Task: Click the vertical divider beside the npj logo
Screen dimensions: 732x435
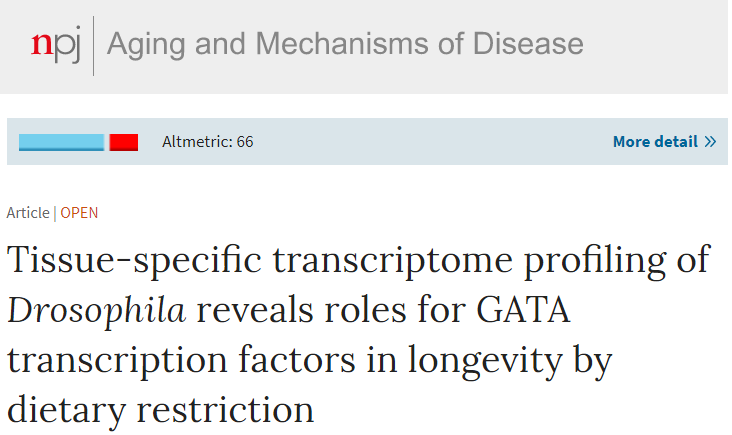Action: [x=93, y=46]
